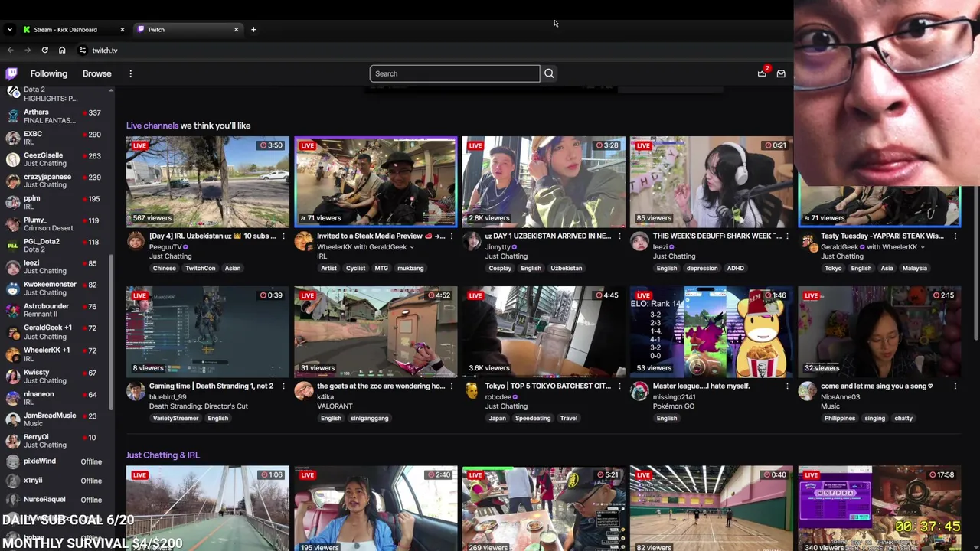
Task: Open options menu for Invited to a Steak stream
Action: (451, 236)
